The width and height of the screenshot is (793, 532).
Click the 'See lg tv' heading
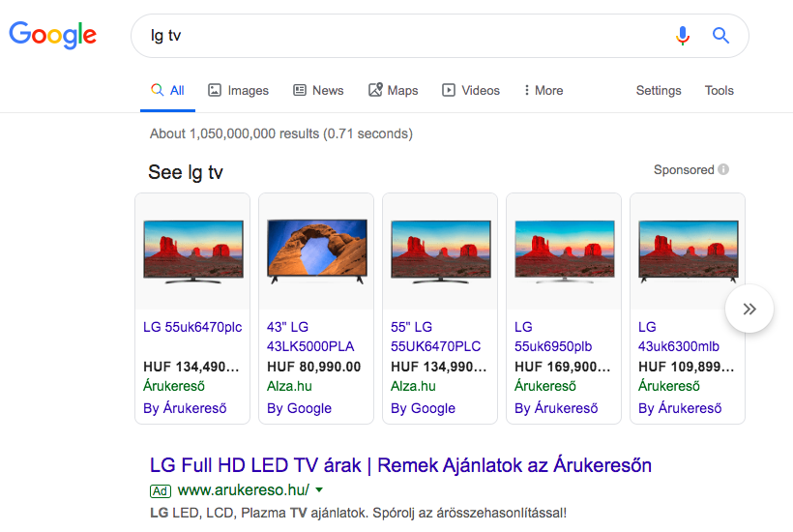[186, 172]
